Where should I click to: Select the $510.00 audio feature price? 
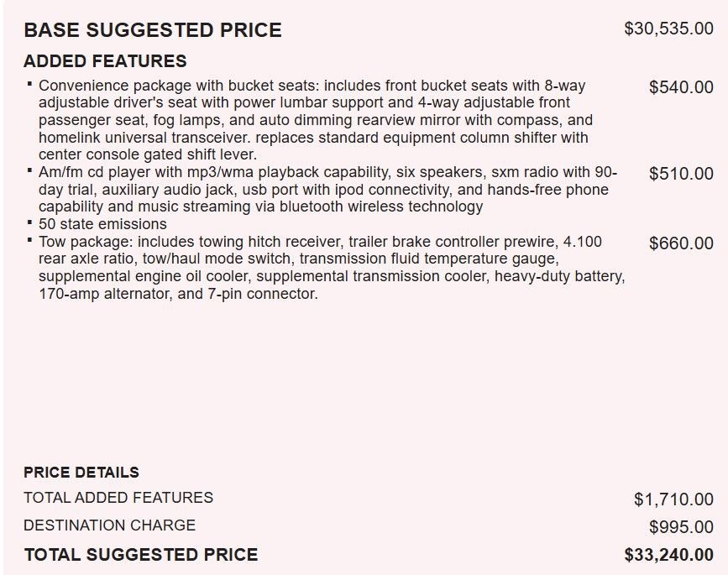coord(681,174)
